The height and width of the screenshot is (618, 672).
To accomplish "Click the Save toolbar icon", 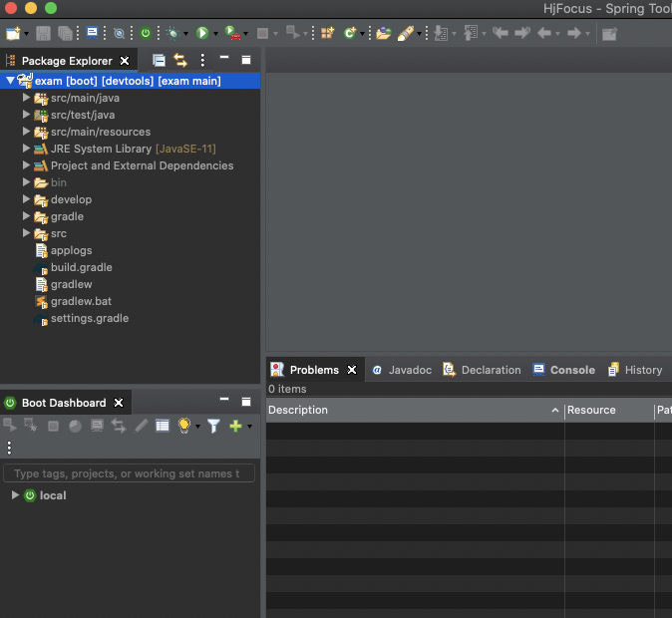I will (x=43, y=33).
